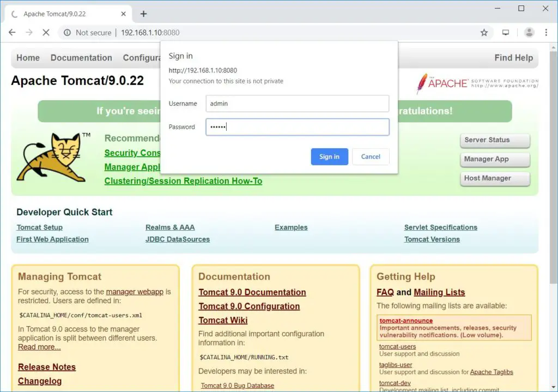
Task: Focus the Username field containing admin
Action: click(297, 104)
